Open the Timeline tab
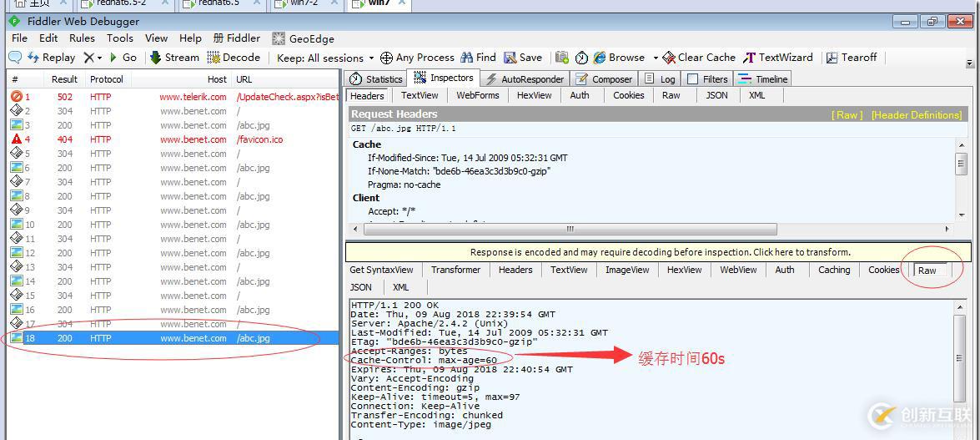The image size is (980, 440). [x=763, y=78]
